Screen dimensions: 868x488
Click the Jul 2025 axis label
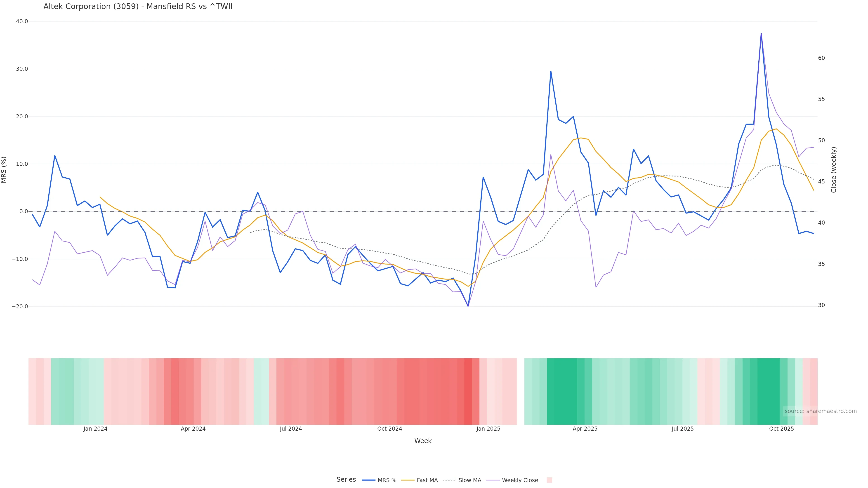(683, 429)
